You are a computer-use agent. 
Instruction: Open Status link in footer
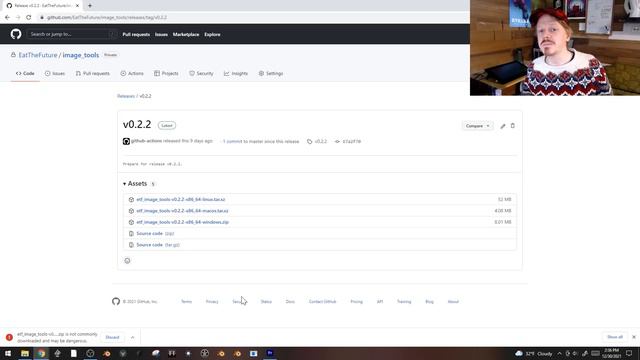pos(266,302)
